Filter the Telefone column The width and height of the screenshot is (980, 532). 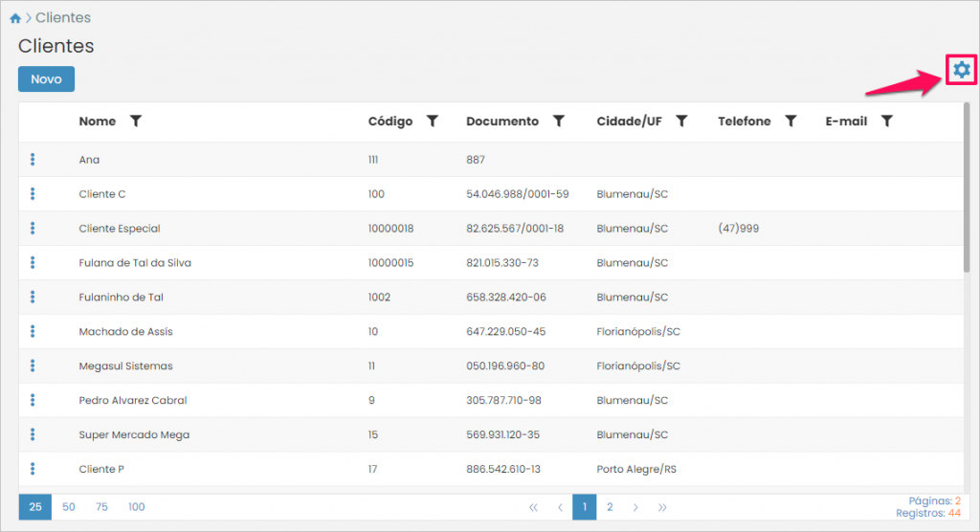pyautogui.click(x=791, y=122)
